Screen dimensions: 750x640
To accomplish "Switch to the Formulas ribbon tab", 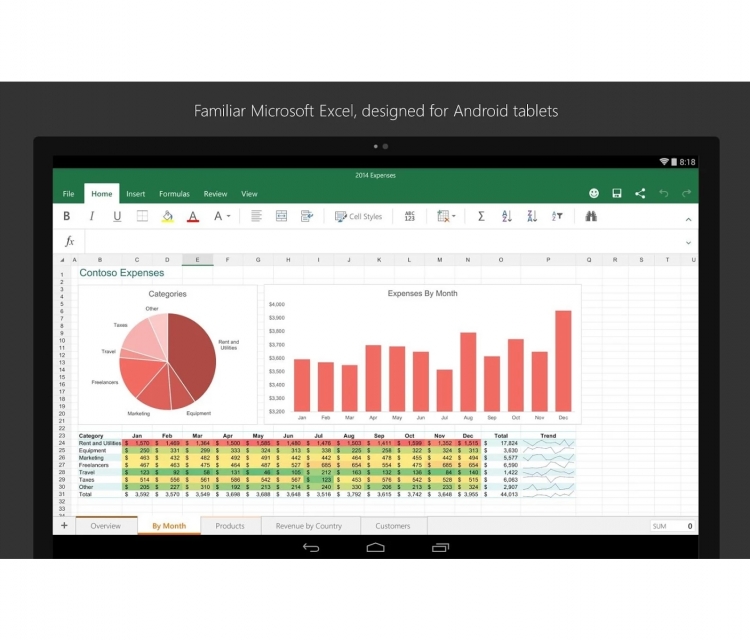I will tap(174, 194).
